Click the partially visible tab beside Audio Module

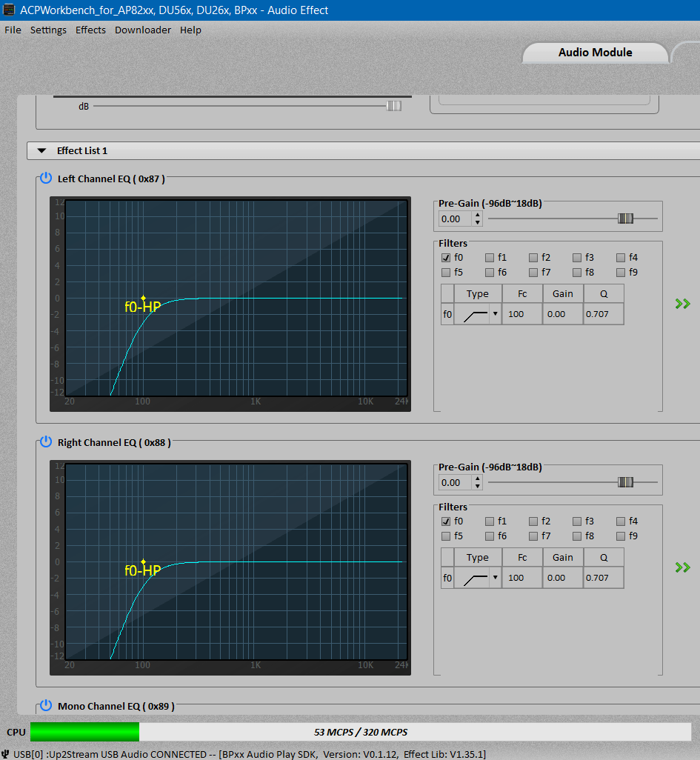tap(687, 53)
